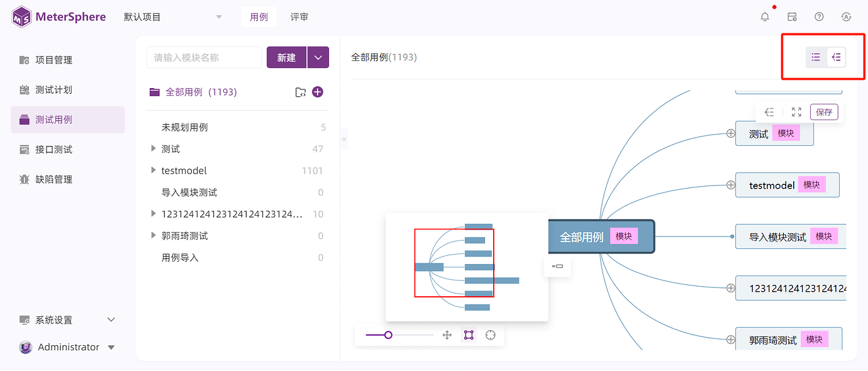This screenshot has height=371, width=868.
Task: Click the locate target icon under the minimap
Action: pos(490,335)
